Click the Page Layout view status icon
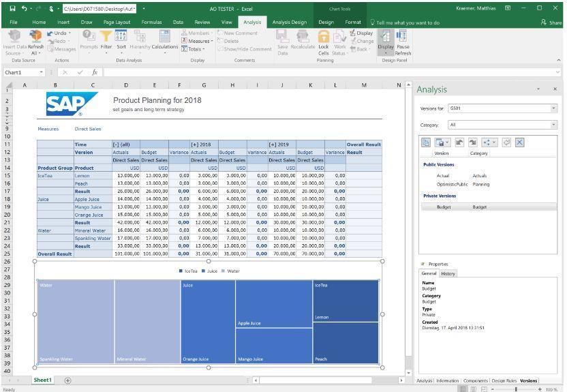 pos(473,389)
